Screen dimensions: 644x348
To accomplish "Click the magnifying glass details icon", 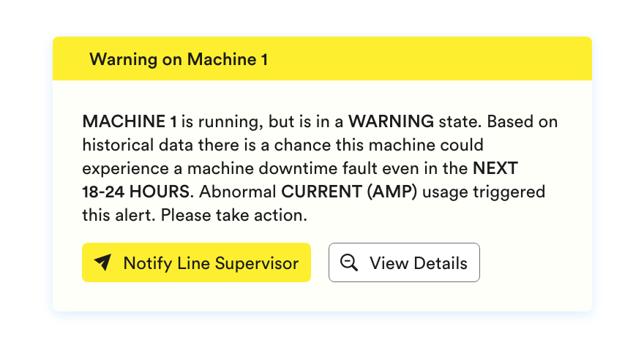I will (350, 263).
